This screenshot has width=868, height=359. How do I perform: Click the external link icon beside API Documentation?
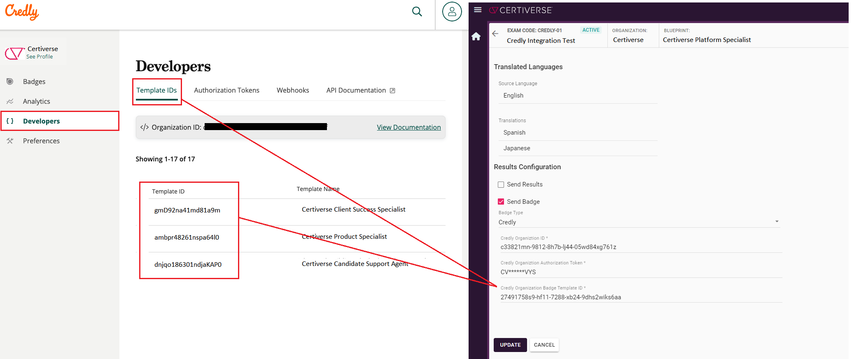(392, 91)
